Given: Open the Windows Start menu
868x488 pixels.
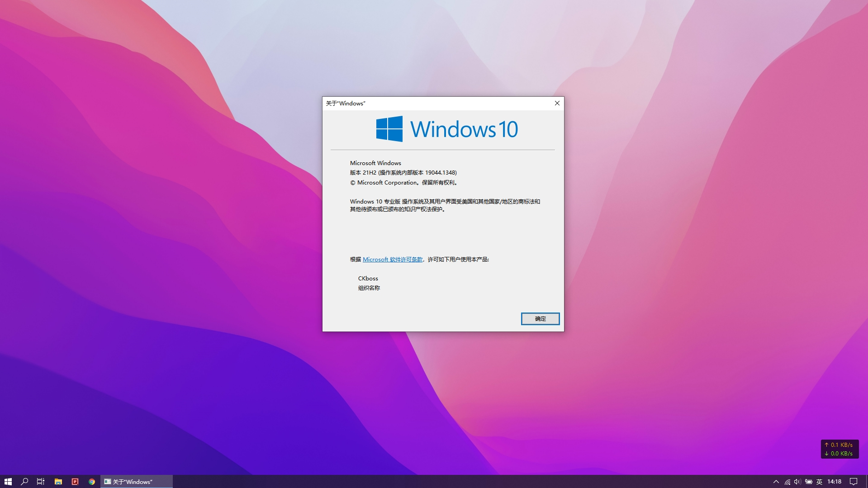Looking at the screenshot, I should pos(8,482).
